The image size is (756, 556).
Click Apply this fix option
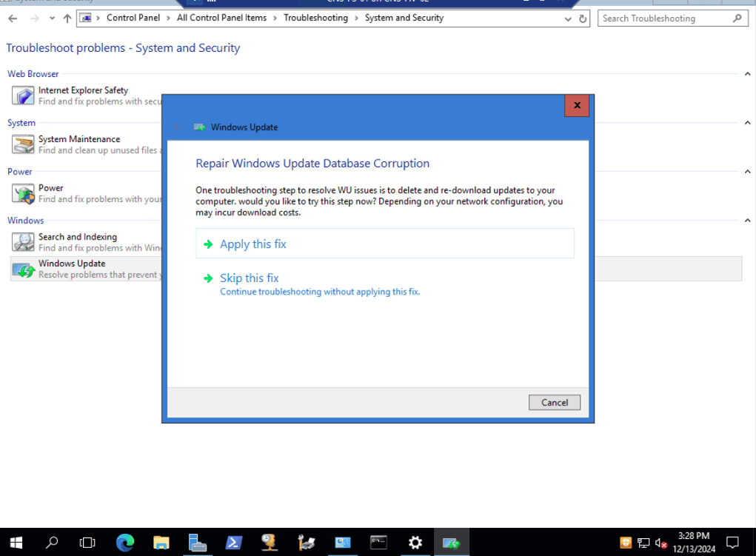coord(385,244)
